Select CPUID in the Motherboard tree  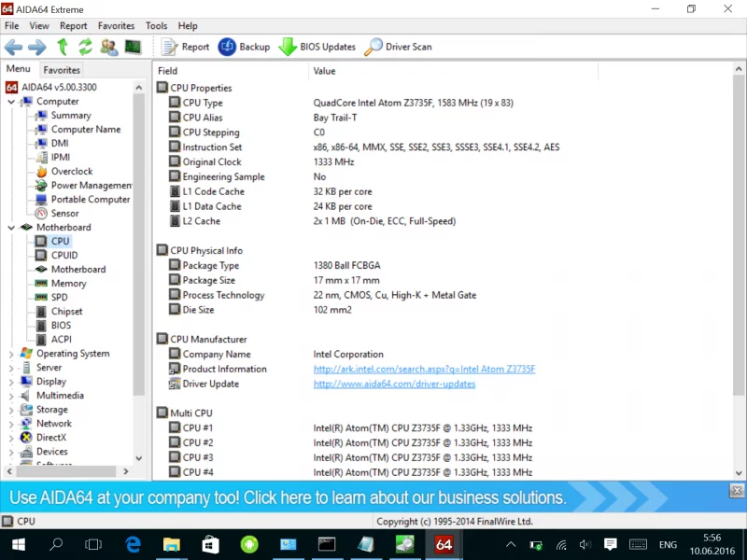pos(64,256)
